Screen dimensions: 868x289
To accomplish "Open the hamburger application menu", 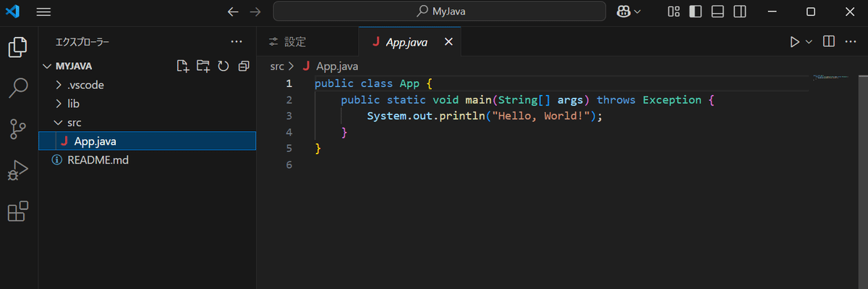I will click(43, 12).
